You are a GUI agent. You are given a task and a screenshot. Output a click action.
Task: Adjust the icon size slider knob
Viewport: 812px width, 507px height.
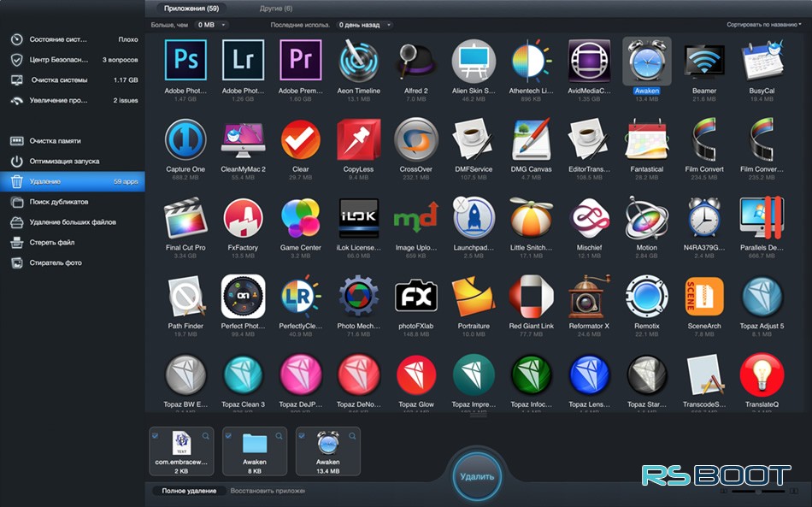tap(758, 491)
